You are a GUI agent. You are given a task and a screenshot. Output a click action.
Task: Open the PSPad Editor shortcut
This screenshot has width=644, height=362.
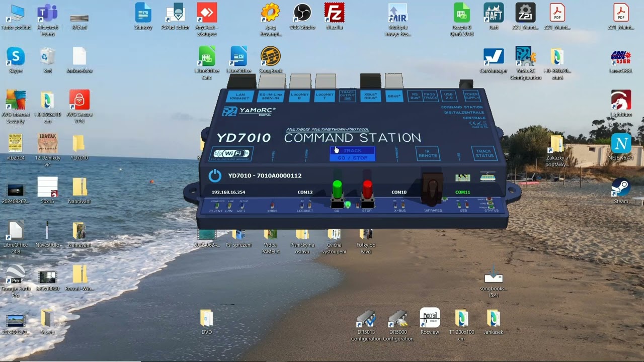(x=175, y=17)
